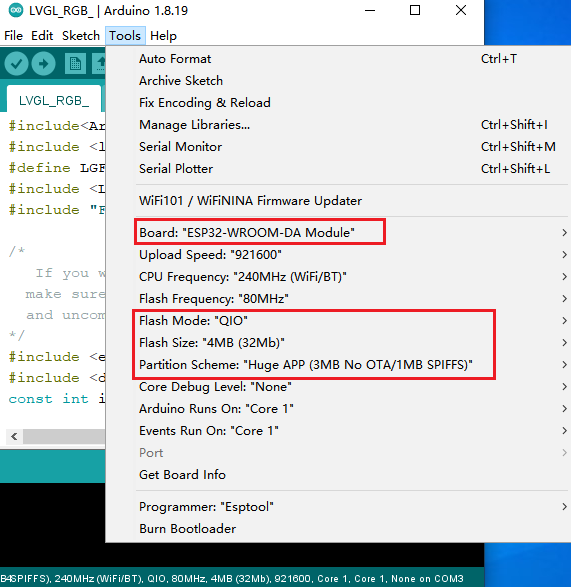Click the Open sketch up-arrow icon
This screenshot has height=587, width=571.
[x=99, y=64]
